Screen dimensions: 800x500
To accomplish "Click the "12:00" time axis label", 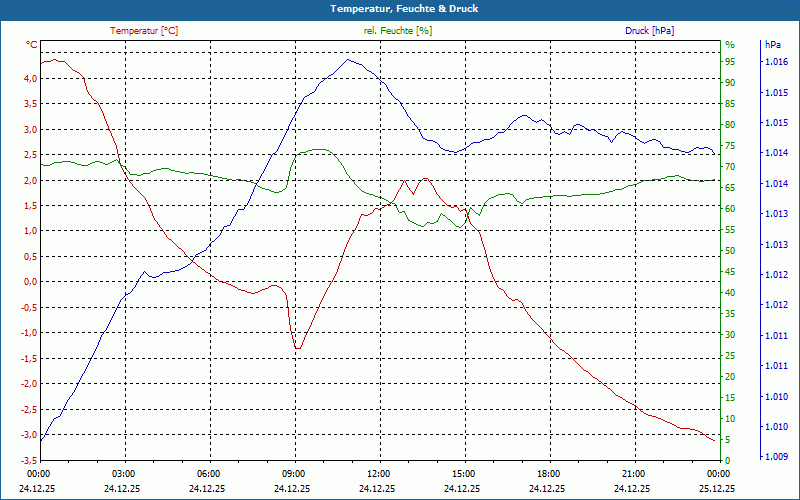I will tap(380, 474).
